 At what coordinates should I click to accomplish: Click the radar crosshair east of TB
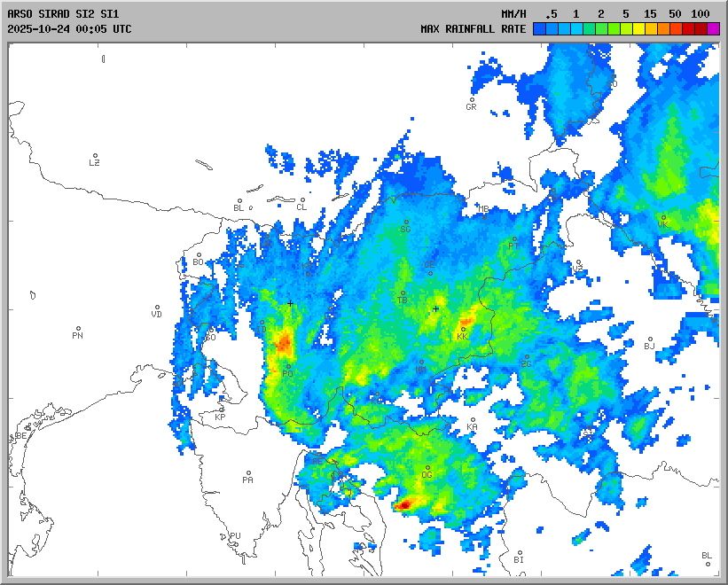pos(435,309)
